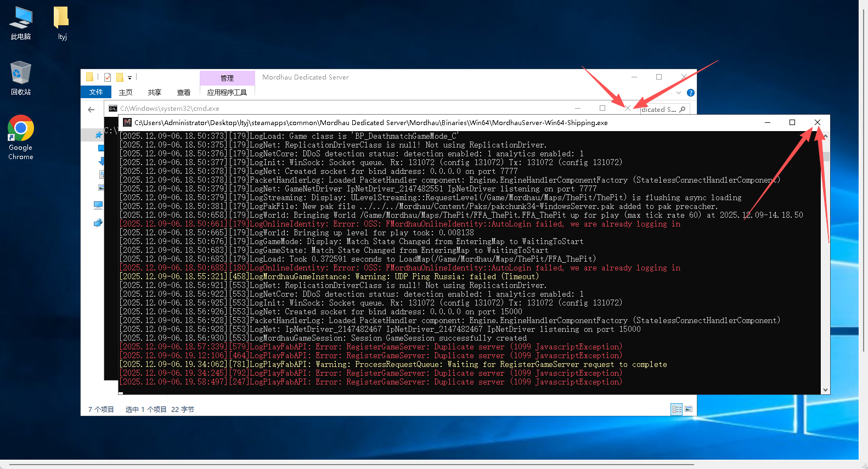Viewport: 868px width, 469px height.
Task: Open the 文件 (File) menu tab
Action: pos(96,92)
